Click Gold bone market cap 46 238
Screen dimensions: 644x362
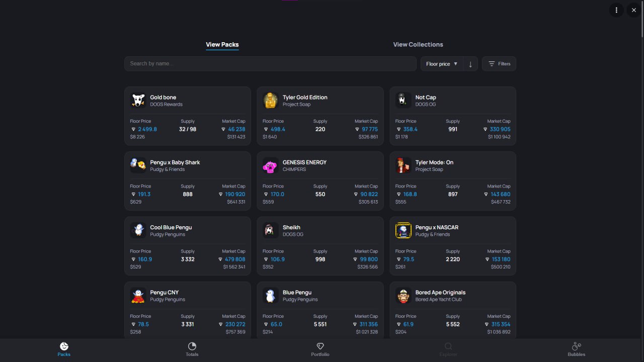(236, 129)
